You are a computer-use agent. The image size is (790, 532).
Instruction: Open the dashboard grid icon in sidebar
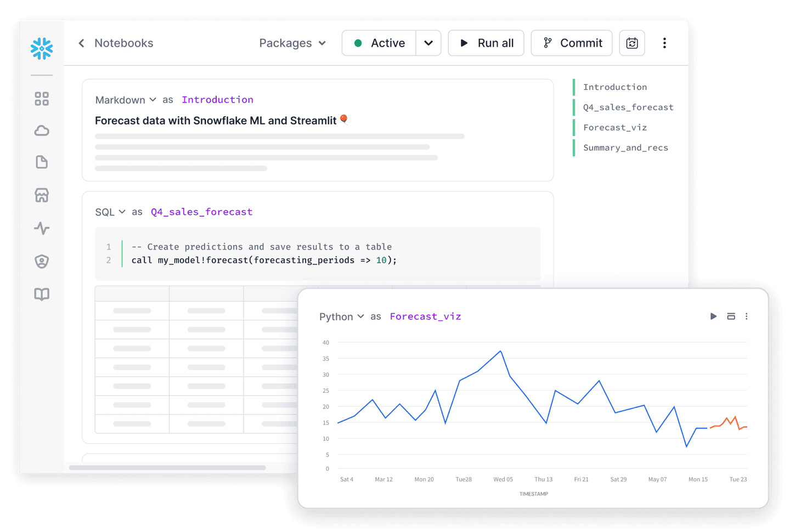pos(42,99)
